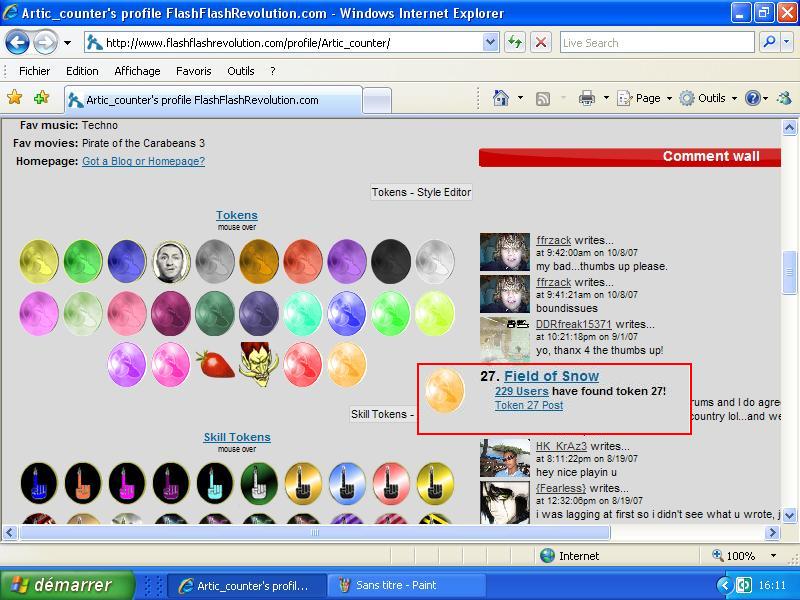Image resolution: width=800 pixels, height=600 pixels.
Task: Open the Field of Snow link
Action: [552, 376]
